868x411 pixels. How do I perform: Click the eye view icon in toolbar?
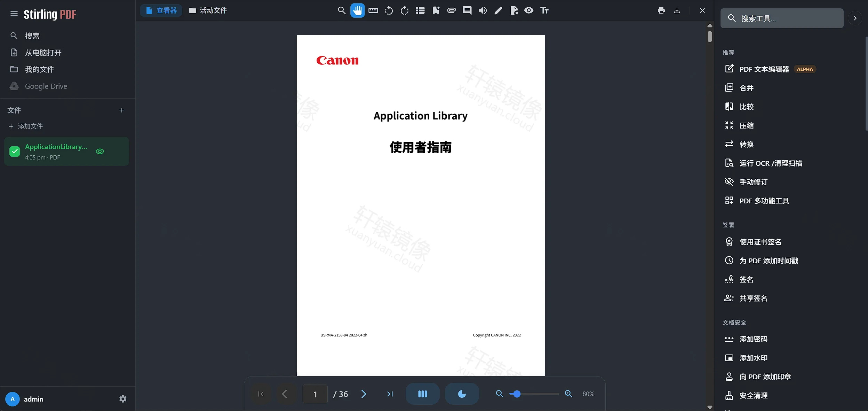[529, 10]
